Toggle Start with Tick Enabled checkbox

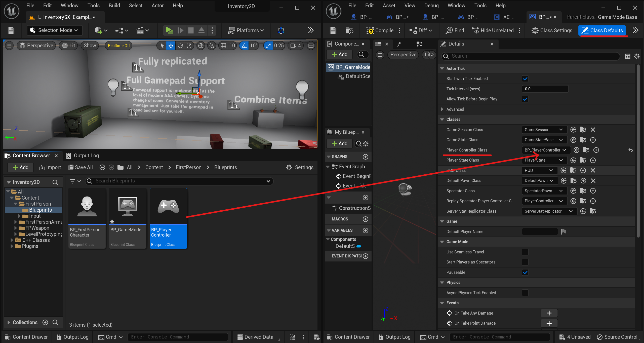(525, 79)
